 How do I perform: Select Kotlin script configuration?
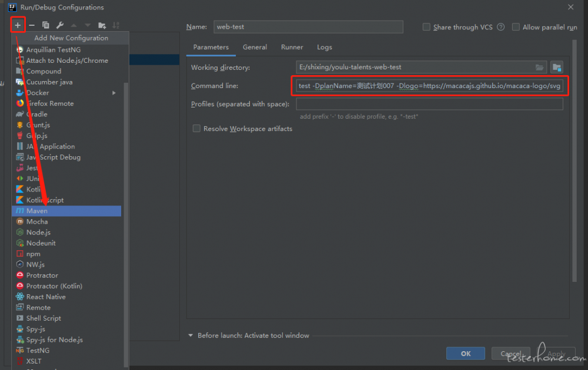point(66,200)
